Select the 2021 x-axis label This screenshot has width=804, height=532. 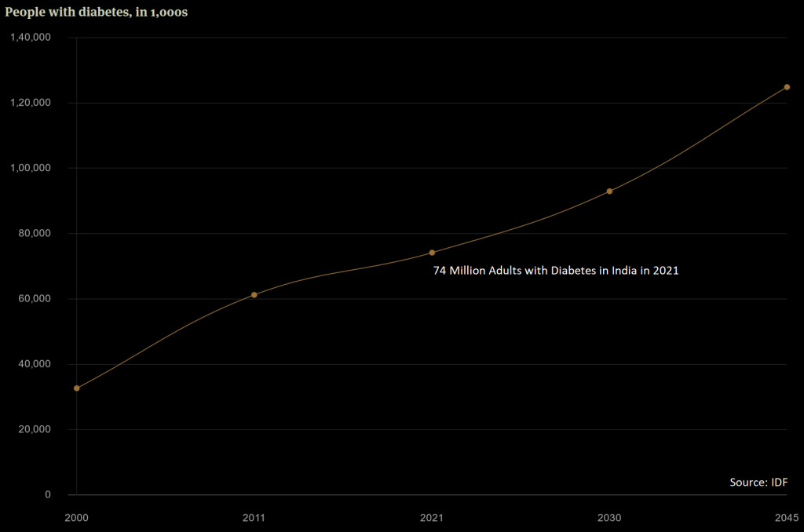pos(433,518)
